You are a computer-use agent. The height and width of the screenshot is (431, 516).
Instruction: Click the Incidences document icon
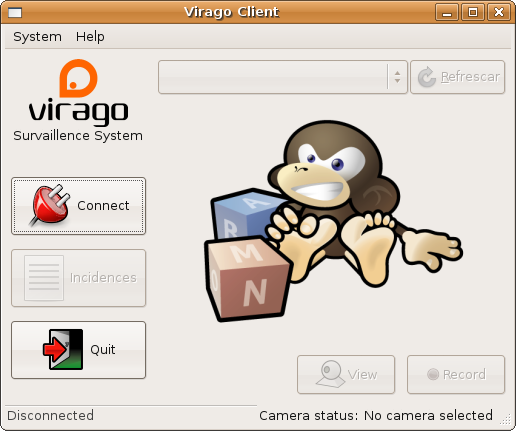44,278
